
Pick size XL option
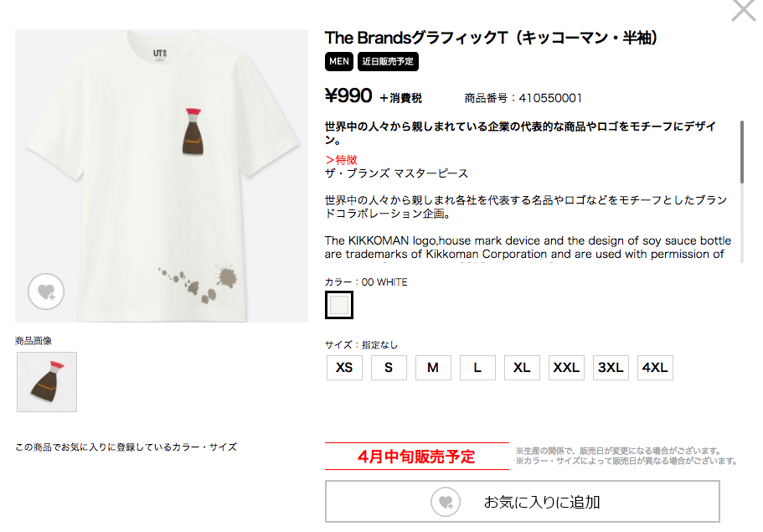coord(522,368)
